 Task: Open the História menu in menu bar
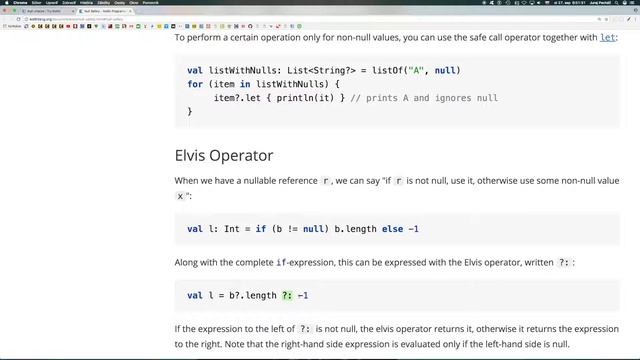point(86,2)
